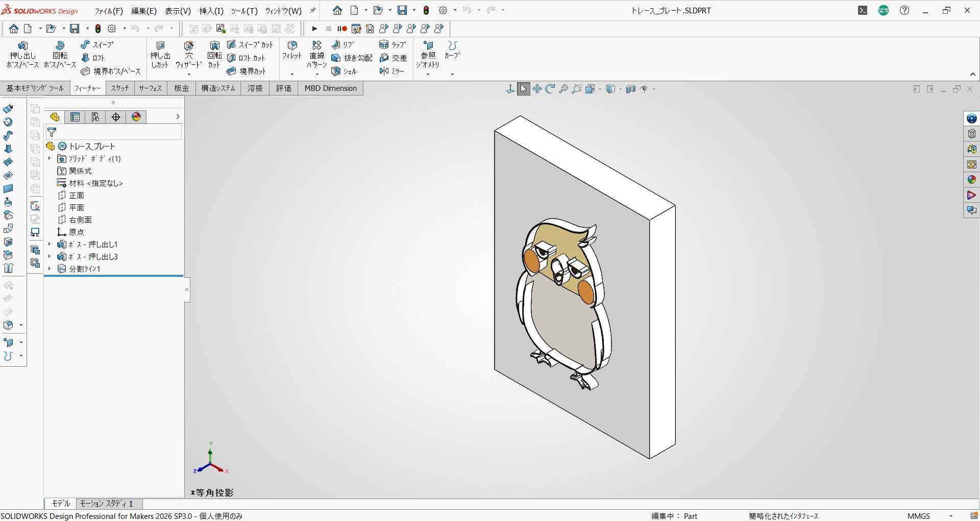Expand the 分割ライン1 feature
The image size is (980, 521).
50,269
